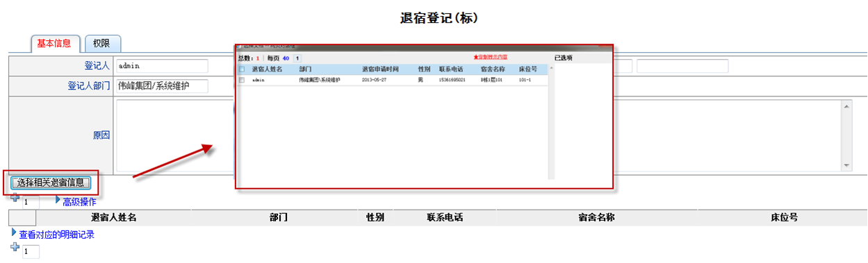
Task: Click the 伟峰集团\系统维护 cell in the popup
Action: 320,80
